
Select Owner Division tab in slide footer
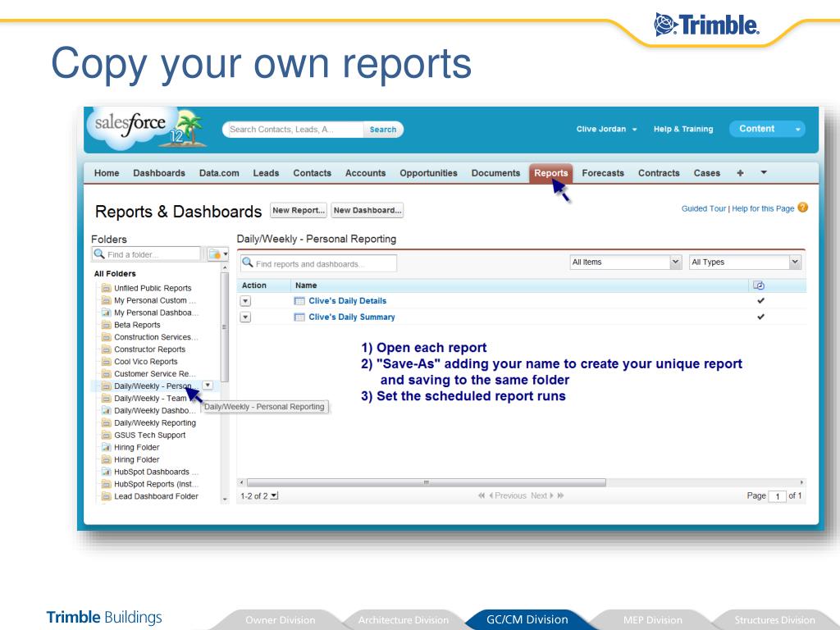[x=281, y=620]
